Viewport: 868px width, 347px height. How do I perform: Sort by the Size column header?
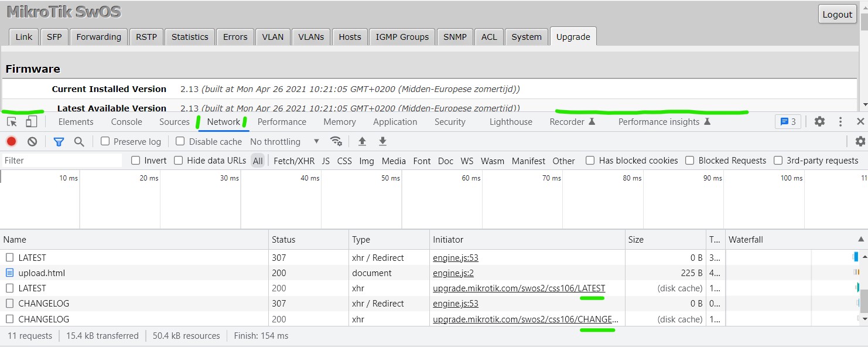point(665,239)
